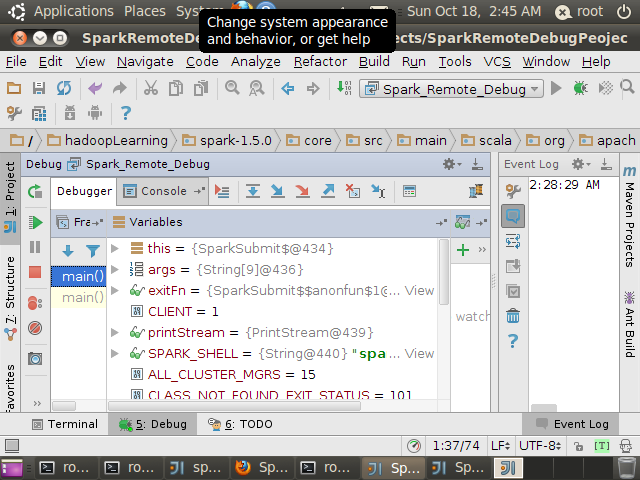Navigate back with blue left arrow
The height and width of the screenshot is (480, 640).
288,88
